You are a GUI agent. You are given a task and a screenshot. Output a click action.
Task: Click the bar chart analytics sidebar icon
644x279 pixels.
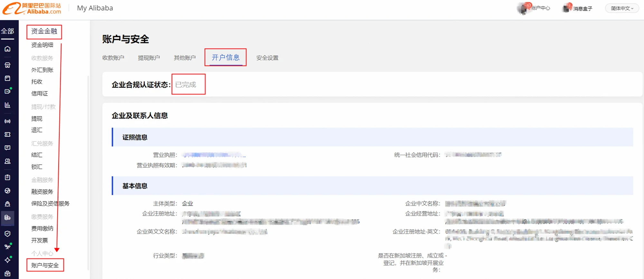[x=7, y=105]
